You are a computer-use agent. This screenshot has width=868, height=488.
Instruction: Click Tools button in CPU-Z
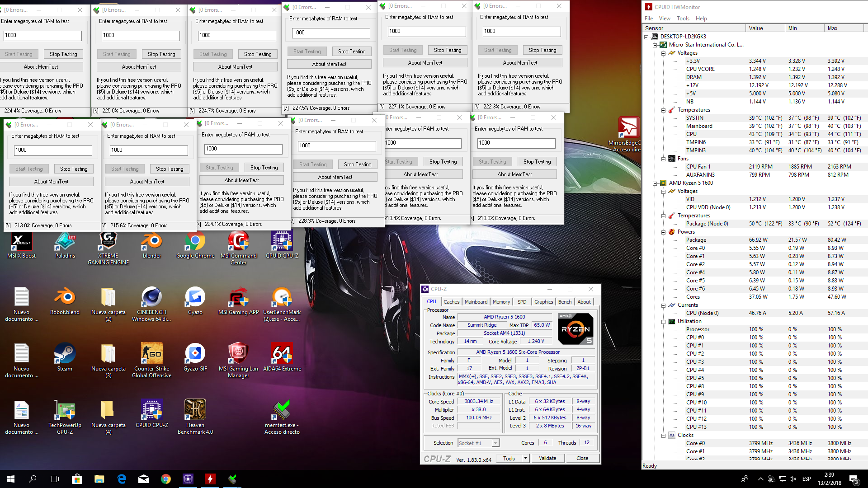pyautogui.click(x=509, y=458)
